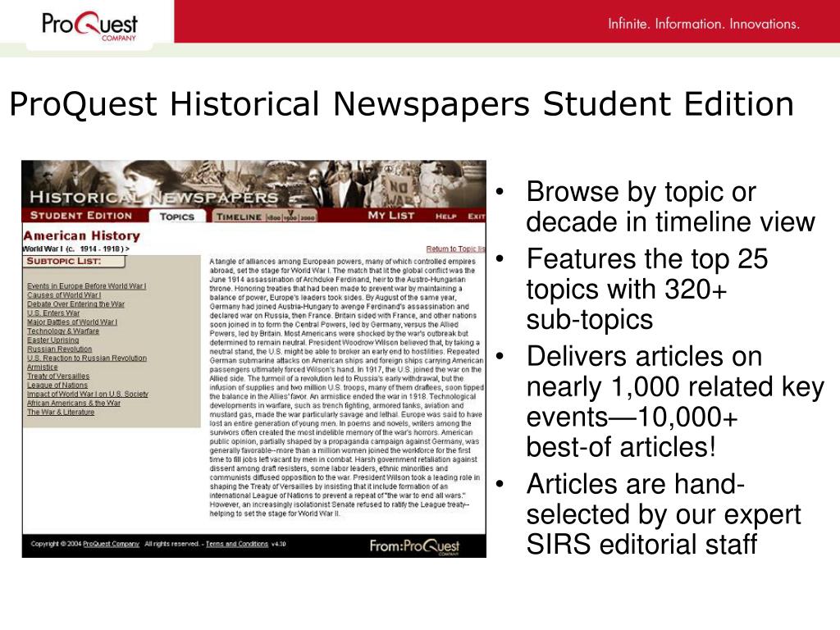Open The War & Literature subtopic
840x630 pixels.
pos(61,413)
